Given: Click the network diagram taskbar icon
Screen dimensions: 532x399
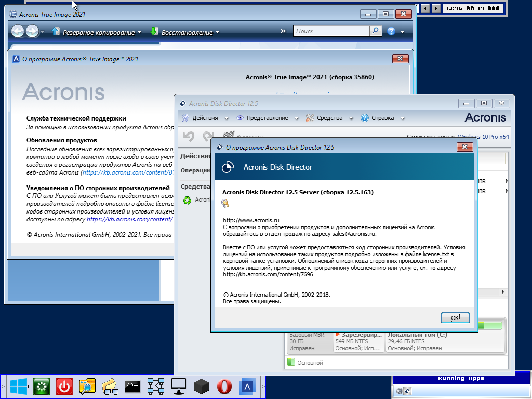Looking at the screenshot, I should (x=155, y=387).
